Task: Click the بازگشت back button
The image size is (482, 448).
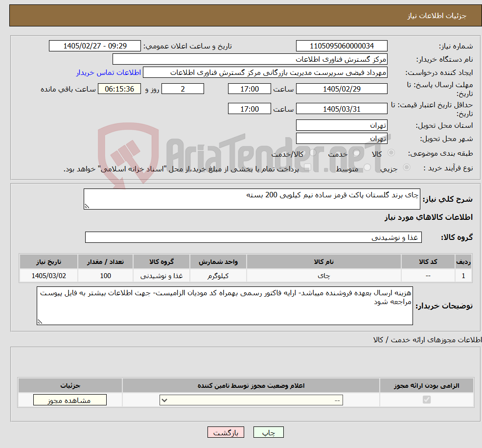Action: (226, 432)
